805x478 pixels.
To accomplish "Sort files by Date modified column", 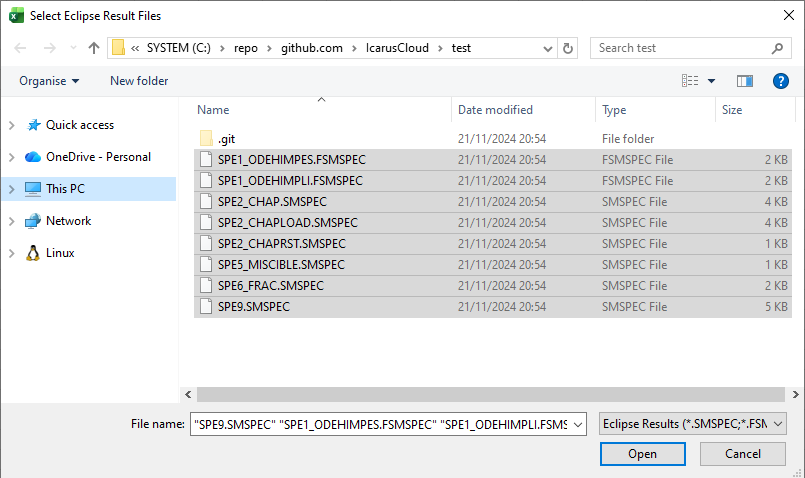I will (x=523, y=110).
